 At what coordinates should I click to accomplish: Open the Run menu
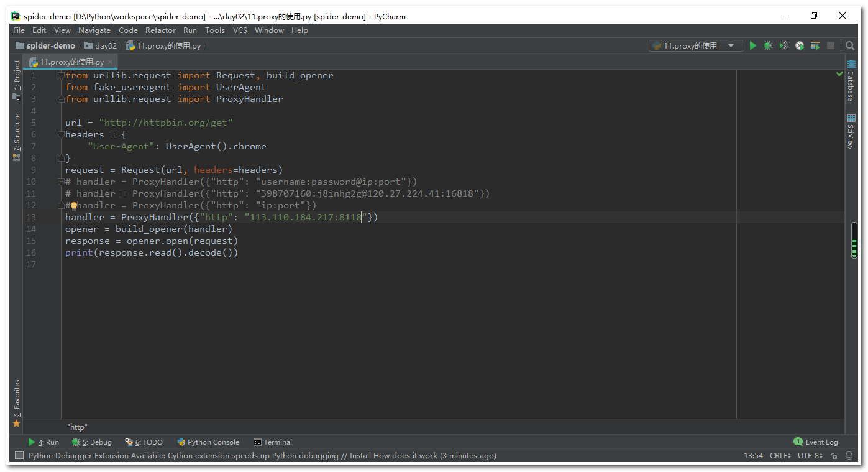pyautogui.click(x=190, y=30)
